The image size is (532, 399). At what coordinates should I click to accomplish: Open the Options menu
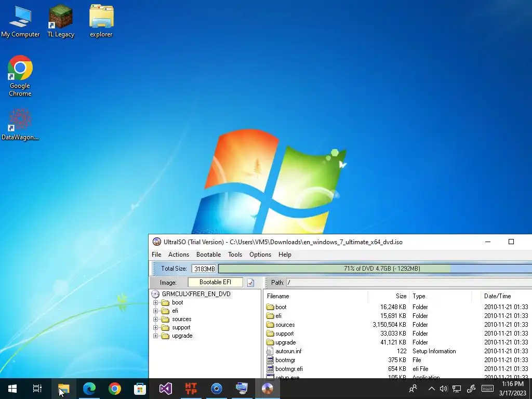tap(260, 255)
